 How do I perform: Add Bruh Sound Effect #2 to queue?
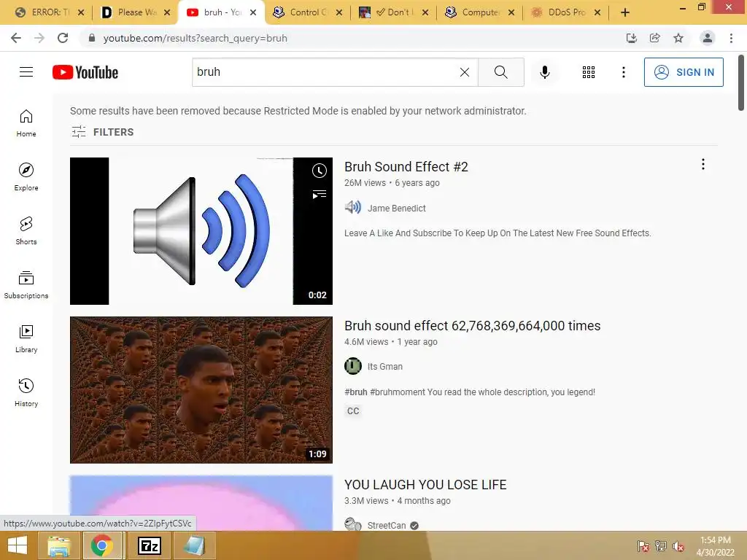tap(320, 194)
